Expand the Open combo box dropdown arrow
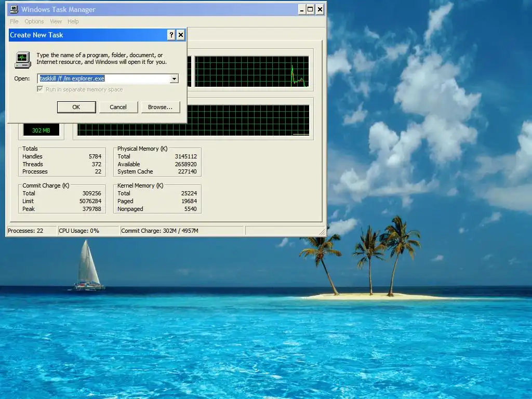The image size is (532, 399). click(x=174, y=79)
